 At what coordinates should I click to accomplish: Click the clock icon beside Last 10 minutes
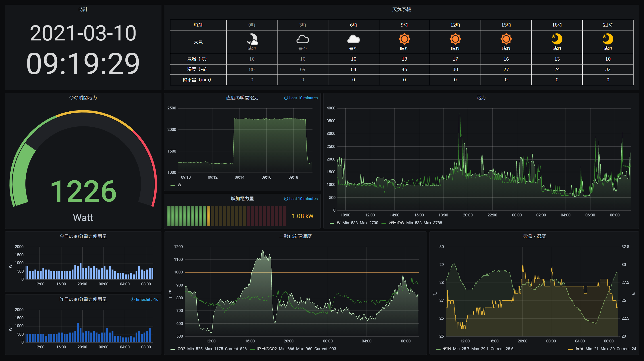pos(286,98)
